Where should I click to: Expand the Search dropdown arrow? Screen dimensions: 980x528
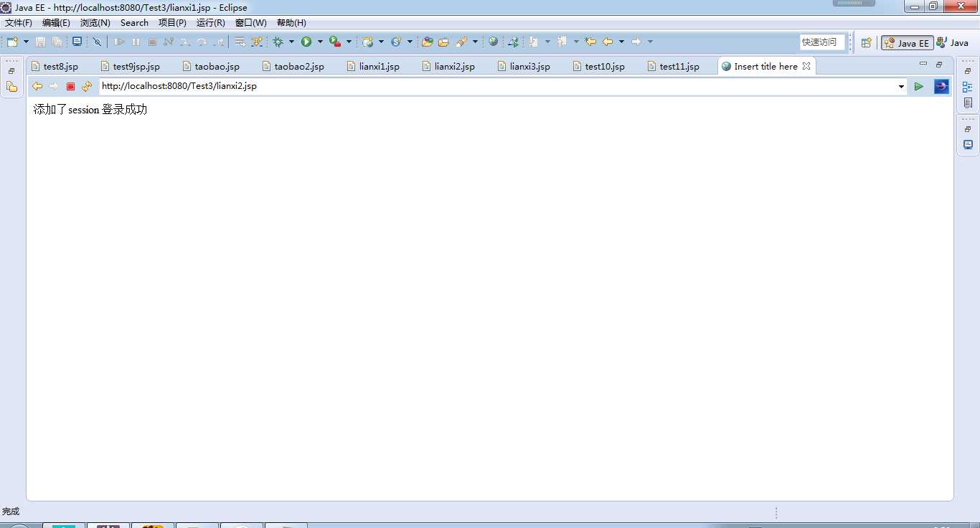tap(475, 42)
